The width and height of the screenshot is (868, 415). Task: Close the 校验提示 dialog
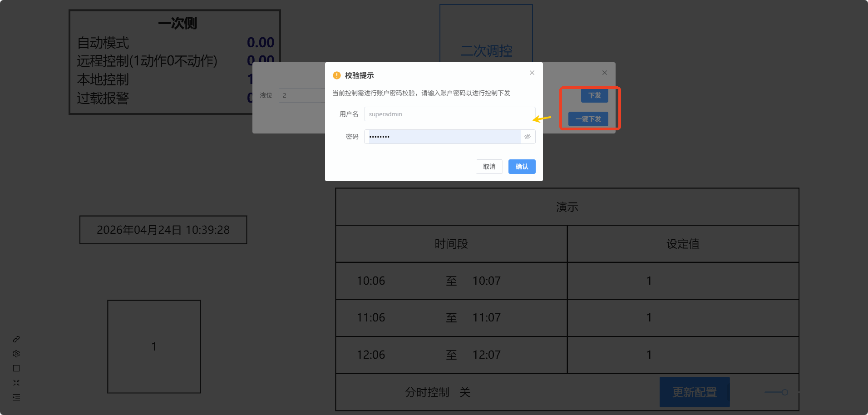(532, 73)
